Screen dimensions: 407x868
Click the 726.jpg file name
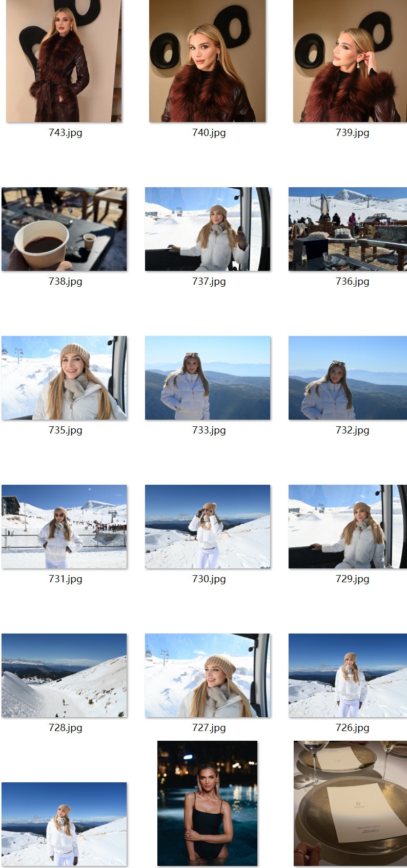(352, 727)
